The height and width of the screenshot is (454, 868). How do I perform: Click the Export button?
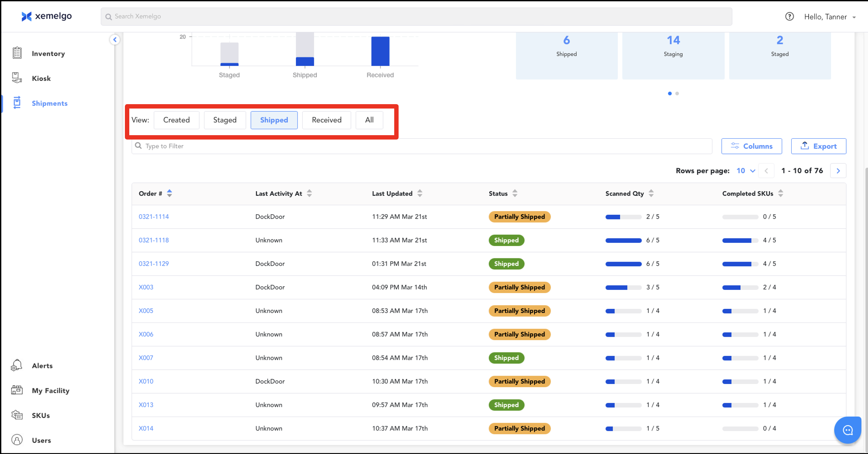tap(818, 146)
